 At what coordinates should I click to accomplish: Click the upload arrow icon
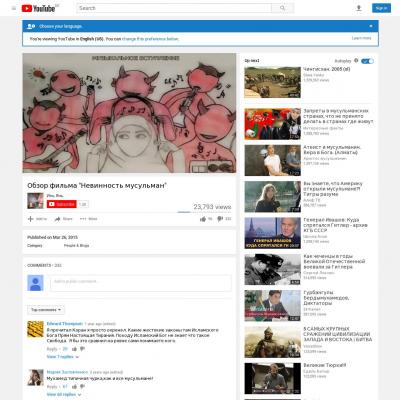point(359,8)
